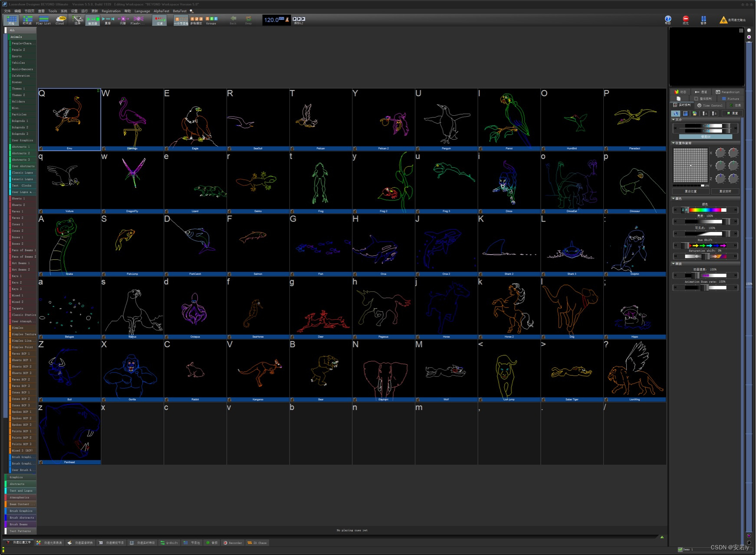
Task: Click the 锁定XY lock button
Action: coord(706,137)
